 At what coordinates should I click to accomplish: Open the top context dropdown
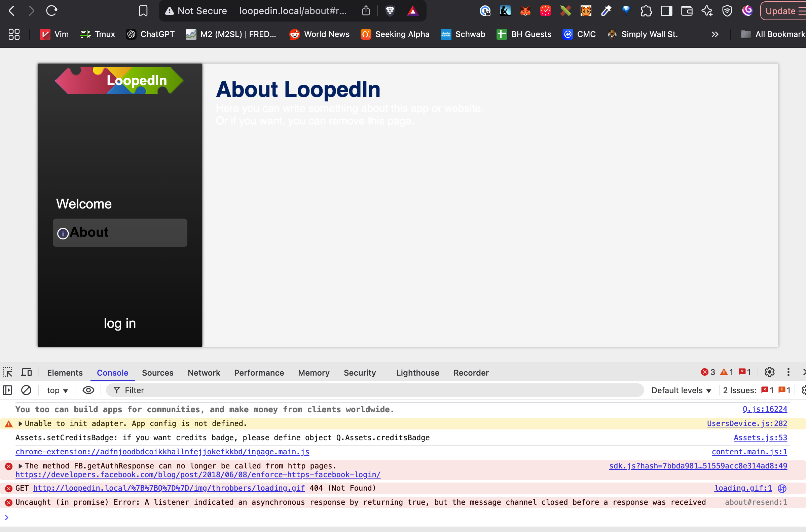pyautogui.click(x=58, y=390)
